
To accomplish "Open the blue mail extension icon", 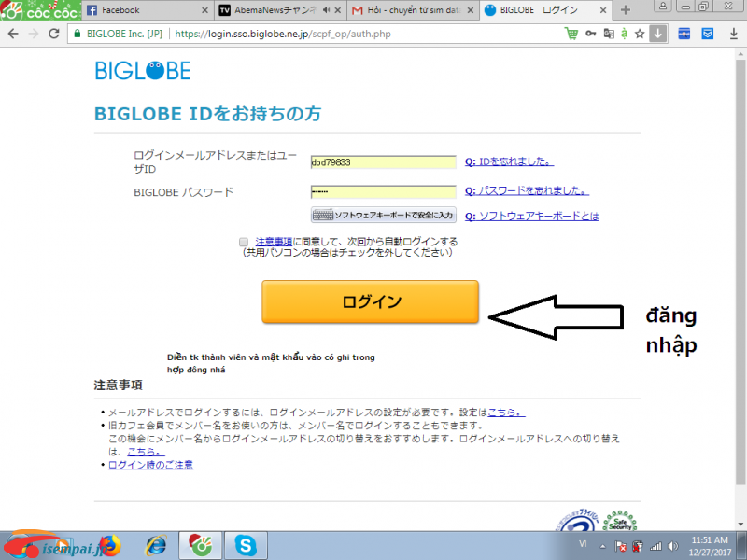I will [708, 34].
